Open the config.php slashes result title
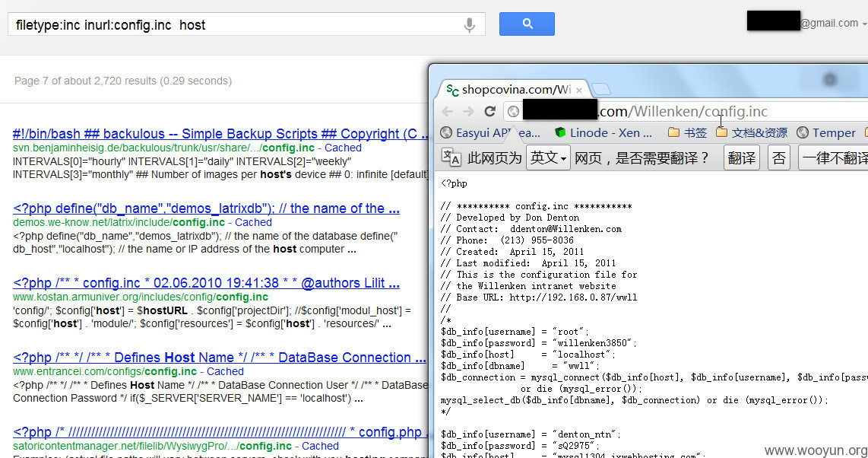The width and height of the screenshot is (868, 458). pyautogui.click(x=220, y=432)
